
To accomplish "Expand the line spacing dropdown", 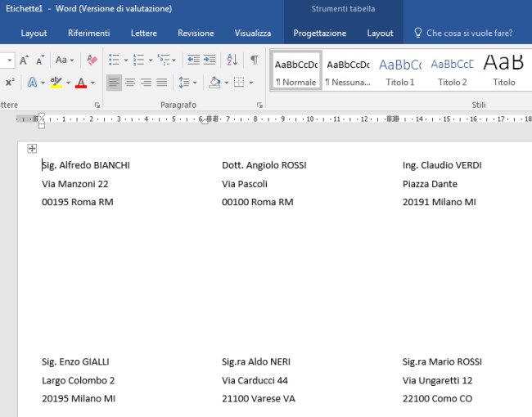I will coord(192,83).
